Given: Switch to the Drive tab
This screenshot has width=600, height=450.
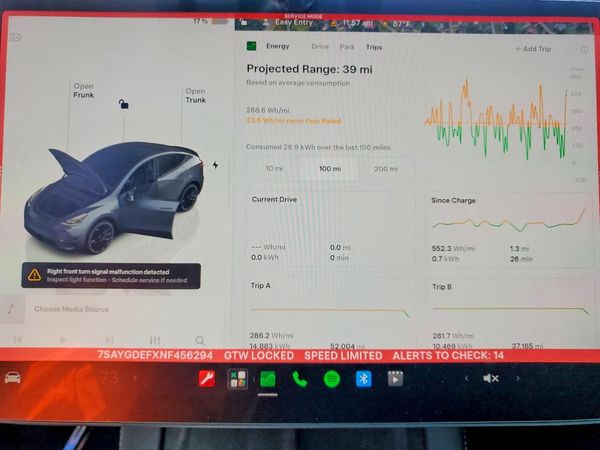Looking at the screenshot, I should tap(320, 47).
